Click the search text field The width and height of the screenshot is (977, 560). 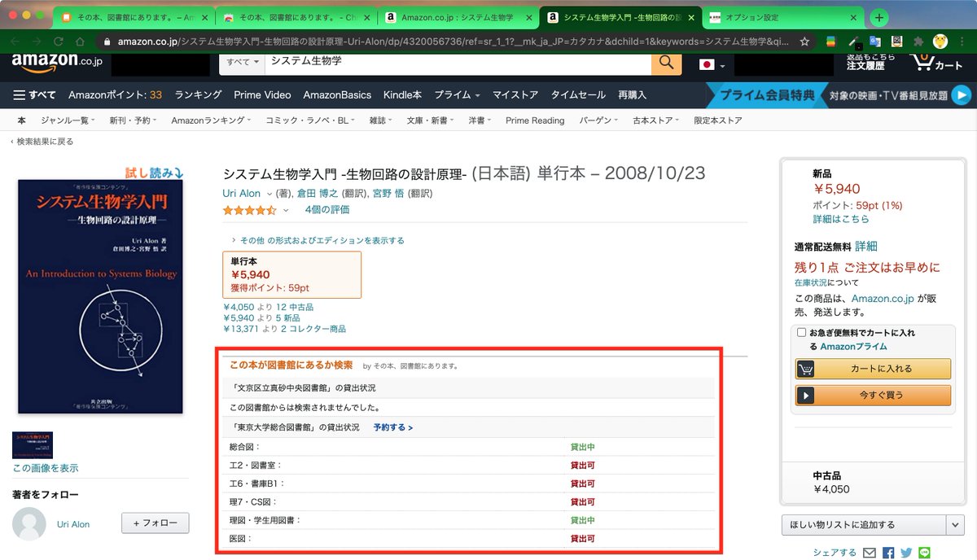(x=458, y=62)
